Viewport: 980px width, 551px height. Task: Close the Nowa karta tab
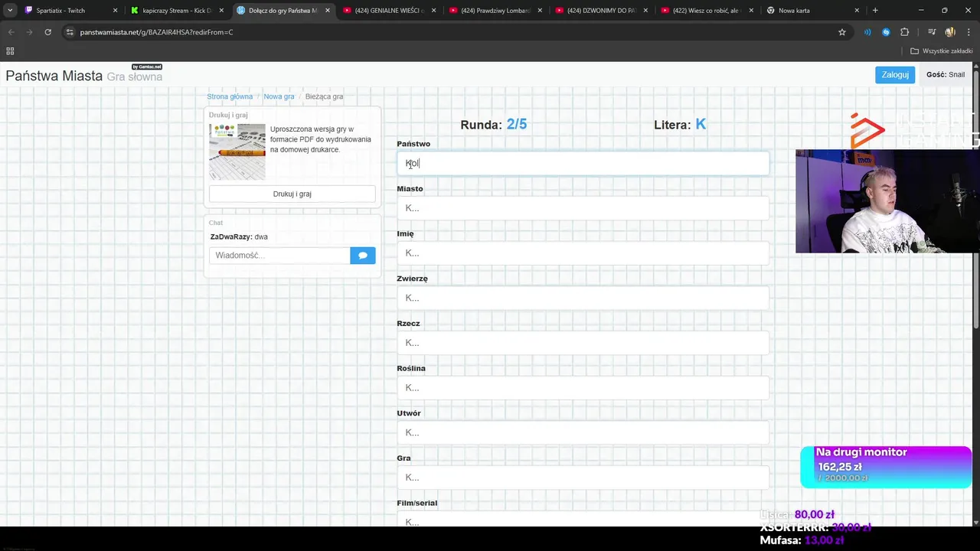click(x=857, y=11)
